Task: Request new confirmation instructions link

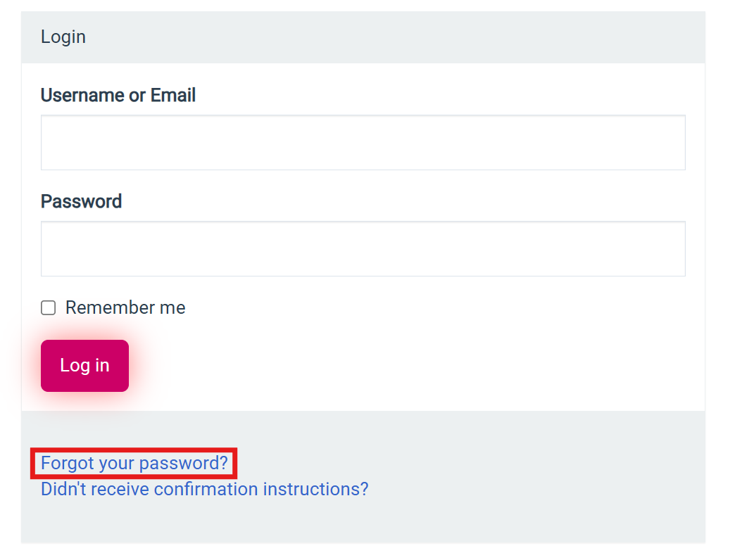Action: 204,489
